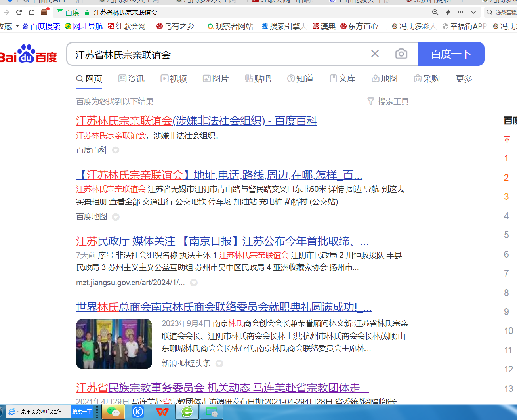Open 【江苏林氏宗亲联谊会】地址 map result

click(x=219, y=175)
